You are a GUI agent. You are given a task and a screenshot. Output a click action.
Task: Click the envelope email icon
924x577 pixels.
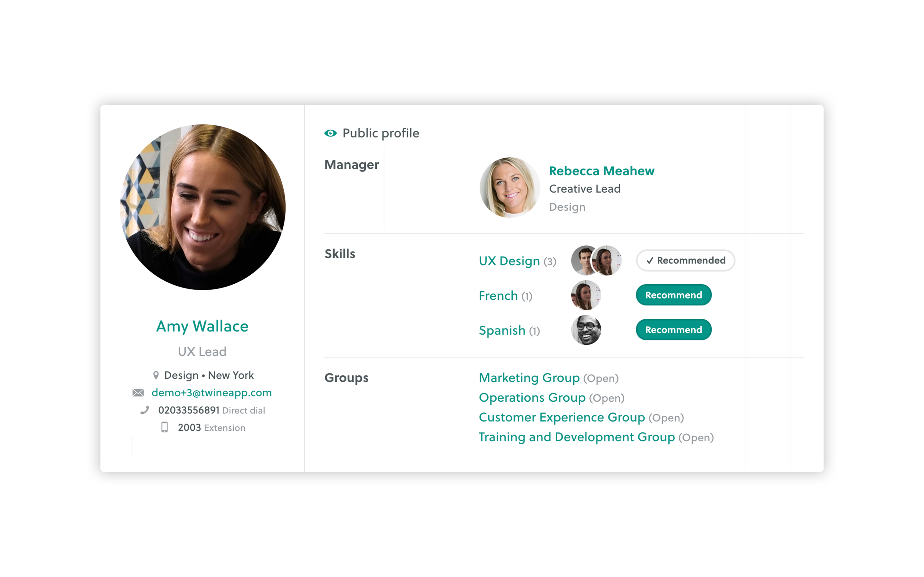click(138, 393)
